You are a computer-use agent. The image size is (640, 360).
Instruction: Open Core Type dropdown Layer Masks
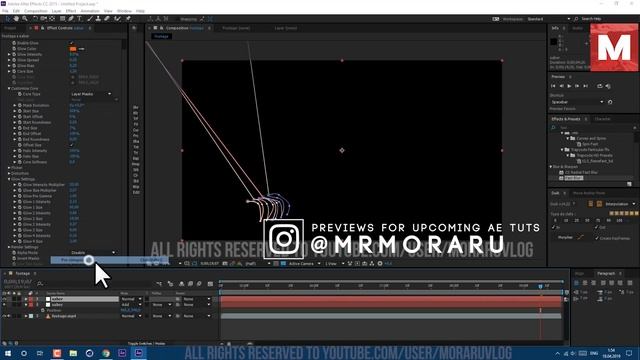pos(91,94)
